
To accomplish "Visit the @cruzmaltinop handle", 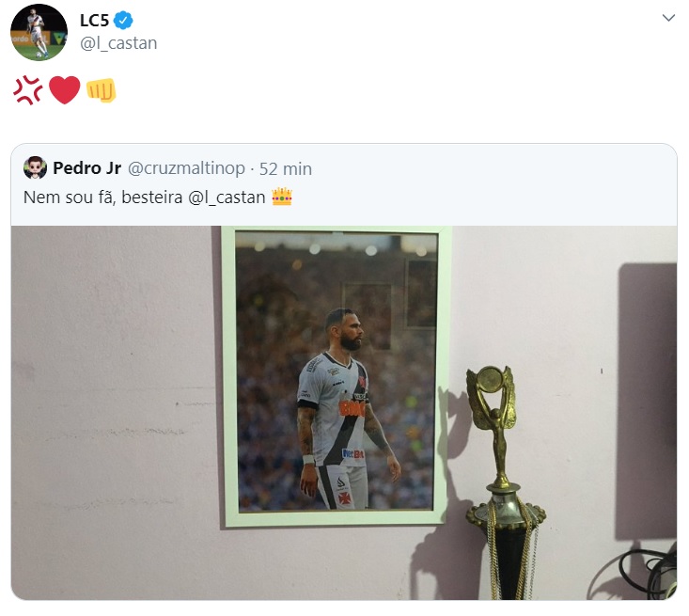I will click(x=186, y=168).
